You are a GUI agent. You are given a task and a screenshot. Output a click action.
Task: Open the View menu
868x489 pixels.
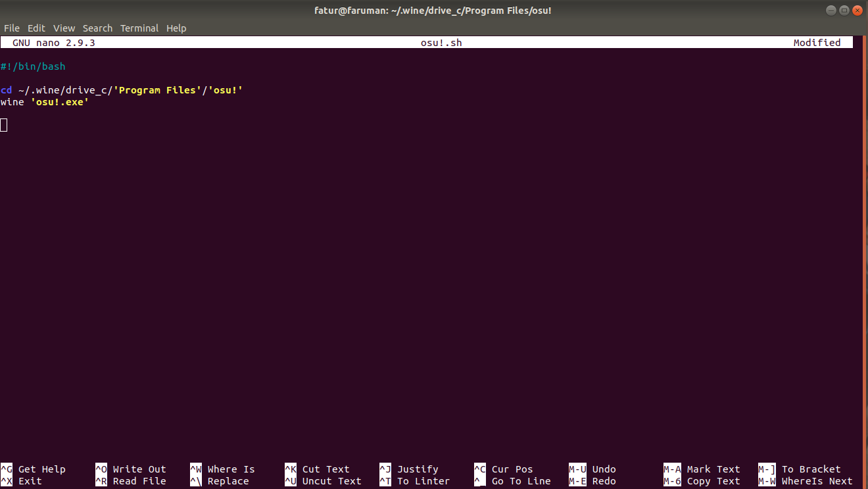click(x=64, y=28)
